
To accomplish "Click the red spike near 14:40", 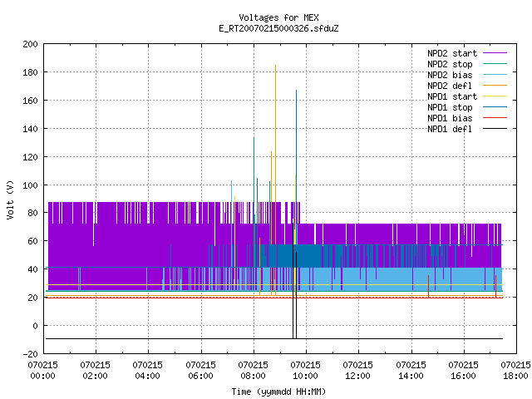I will coord(429,287).
